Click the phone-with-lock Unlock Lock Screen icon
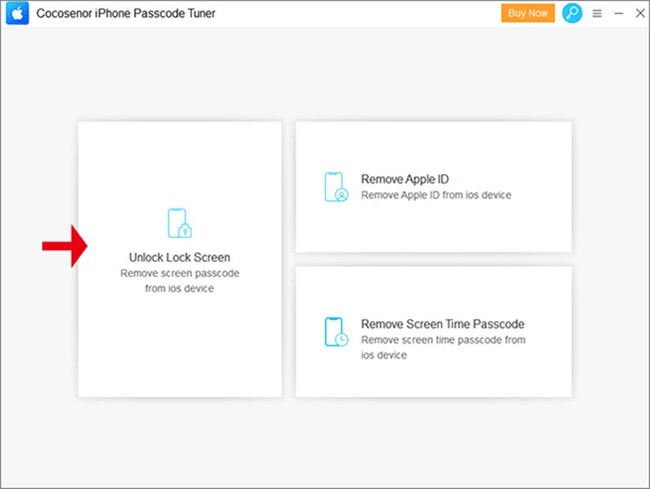Screen dimensions: 650x489 (x=179, y=223)
